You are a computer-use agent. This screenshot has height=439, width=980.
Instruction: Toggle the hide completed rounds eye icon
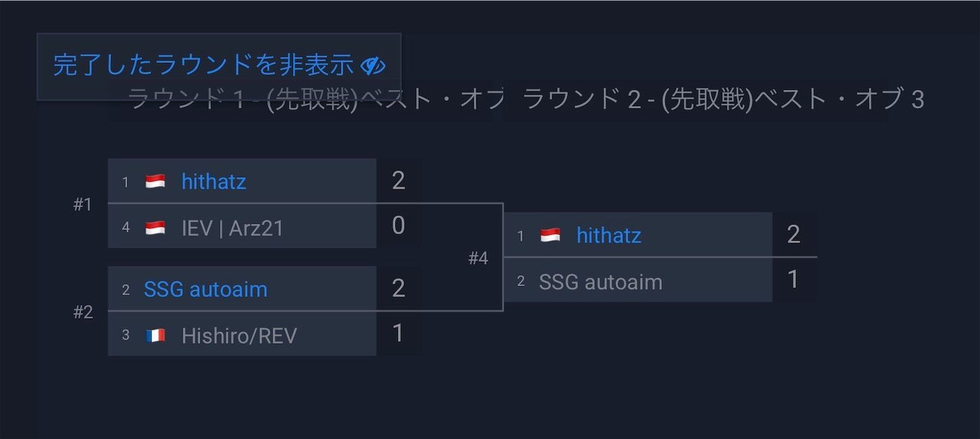click(x=373, y=66)
